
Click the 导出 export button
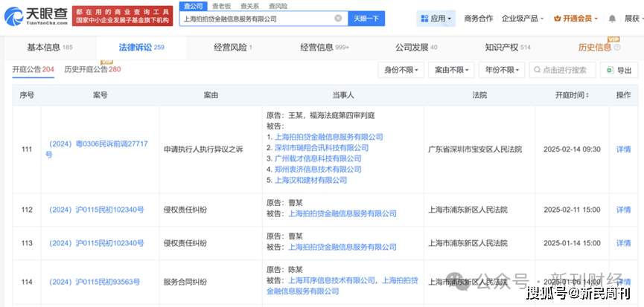pos(618,70)
